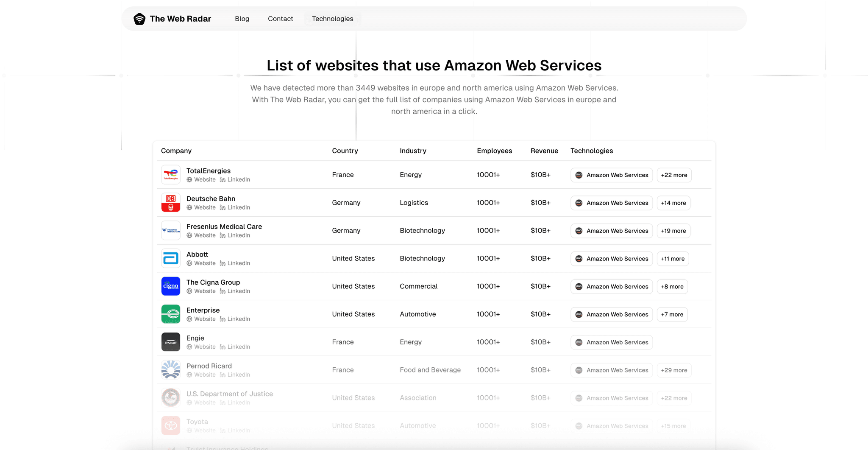
Task: Click the LinkedIn icon in Deutsche Bahn row
Action: pos(223,208)
